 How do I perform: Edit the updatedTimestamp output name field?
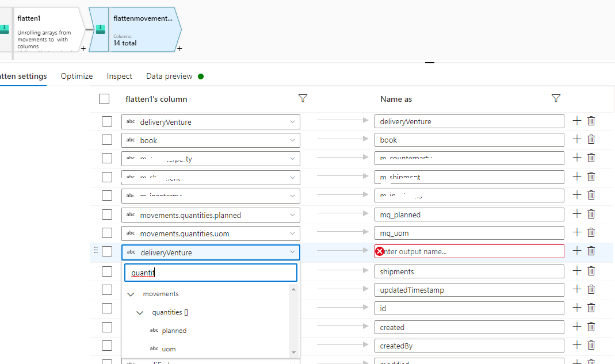(x=469, y=290)
